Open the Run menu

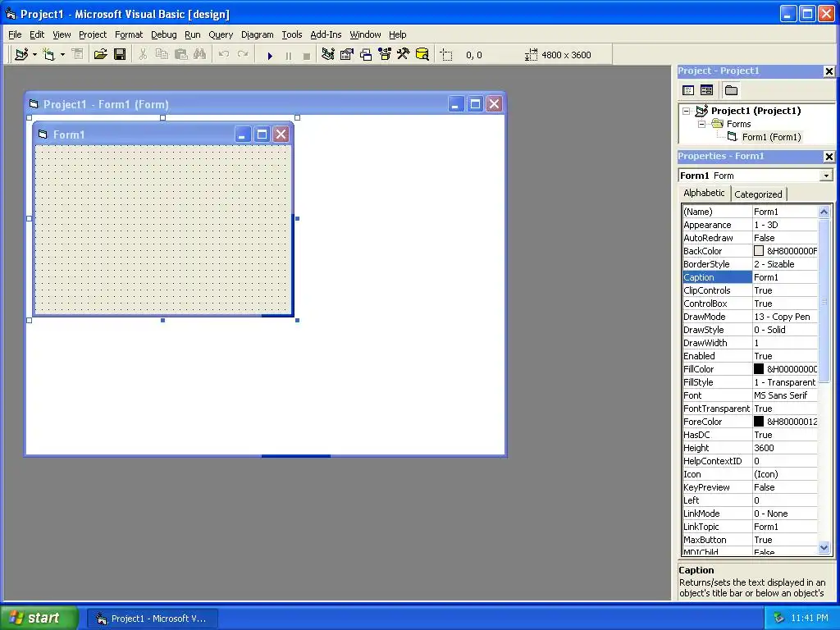point(192,34)
